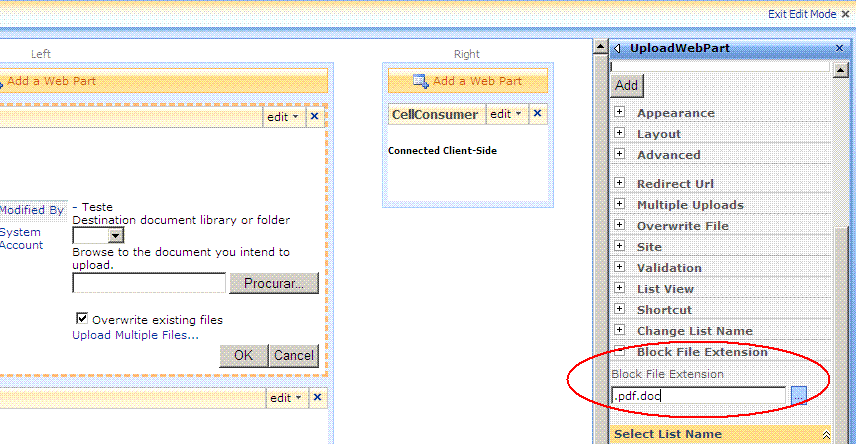
Task: Click the CellConsumer web part title
Action: click(x=435, y=115)
